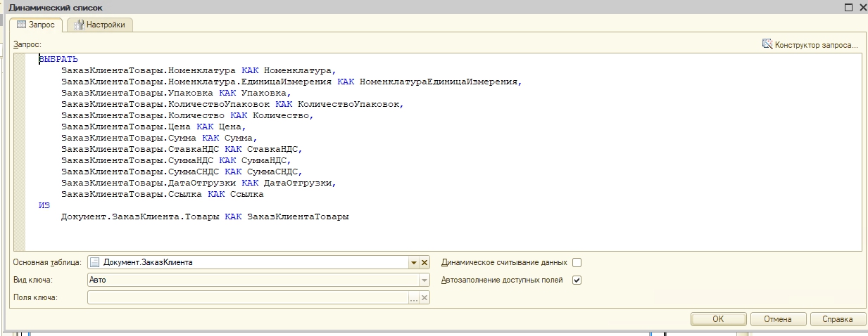Image resolution: width=868 pixels, height=336 pixels.
Task: Uncheck Автозаполнение доступных полей checkbox
Action: [577, 280]
